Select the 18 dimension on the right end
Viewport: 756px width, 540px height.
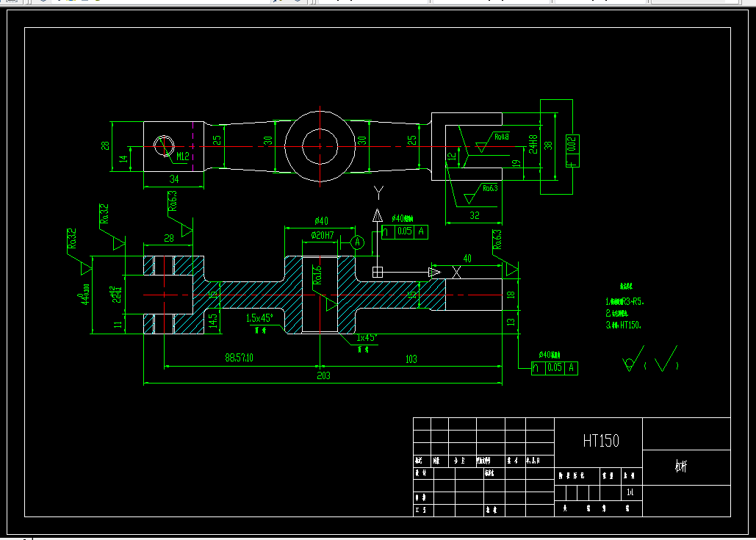tap(511, 294)
